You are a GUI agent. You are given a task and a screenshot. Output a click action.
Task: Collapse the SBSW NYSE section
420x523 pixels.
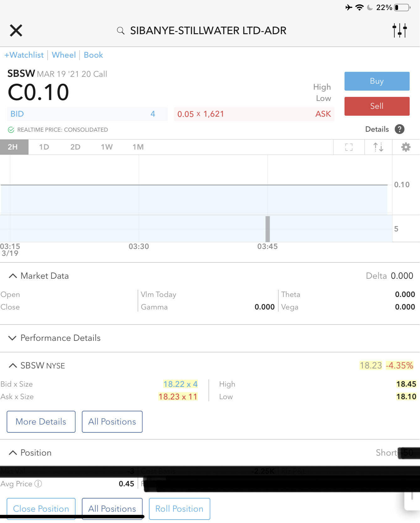pos(13,366)
